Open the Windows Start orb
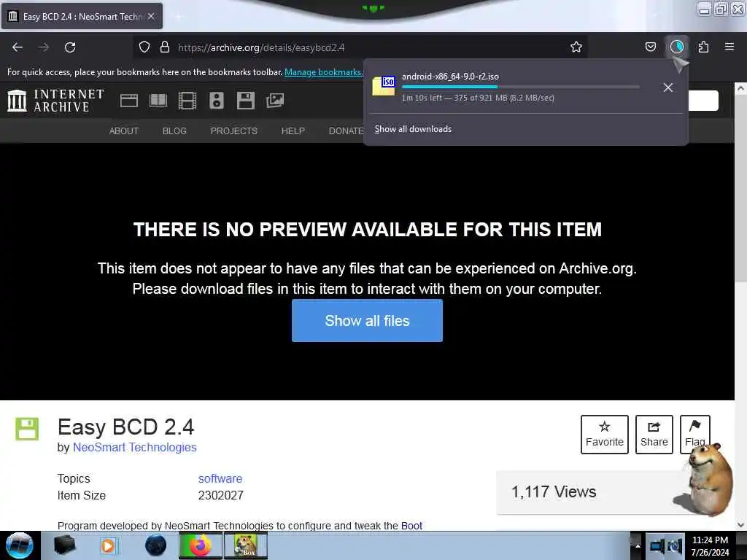Viewport: 747px width, 560px height. point(20,545)
